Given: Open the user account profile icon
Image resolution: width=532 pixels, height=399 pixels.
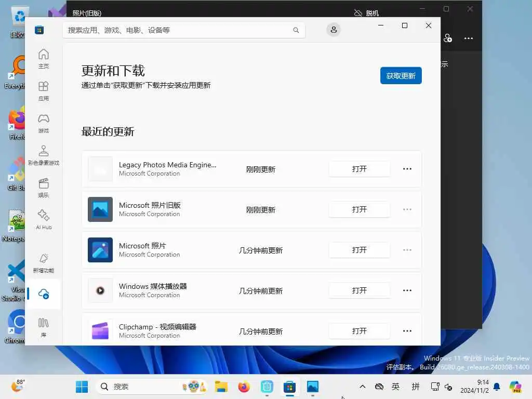Looking at the screenshot, I should point(334,30).
